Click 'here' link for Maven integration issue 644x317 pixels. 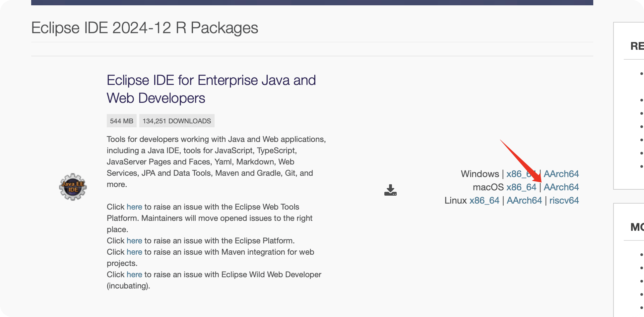click(x=134, y=252)
